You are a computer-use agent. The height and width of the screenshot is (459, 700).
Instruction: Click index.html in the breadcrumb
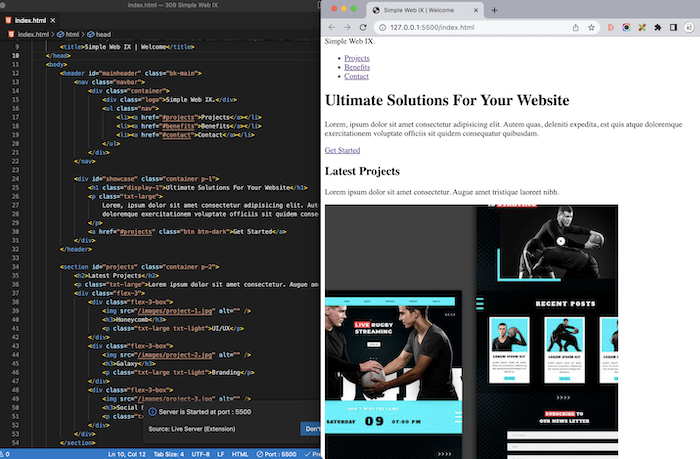[33, 34]
